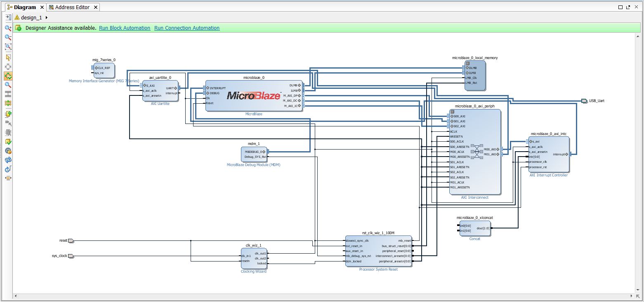Click the horizontal scrollbar left arrow
Screen dimensions: 644x302
(16, 296)
